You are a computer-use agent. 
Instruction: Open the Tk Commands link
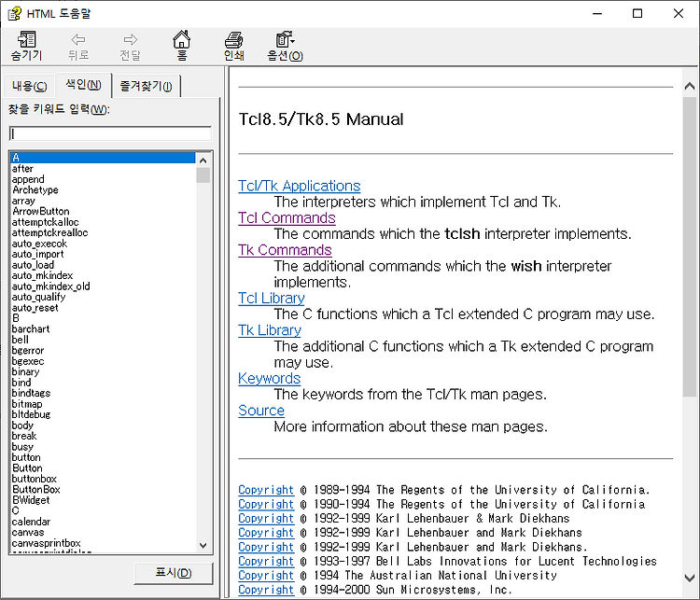point(285,250)
